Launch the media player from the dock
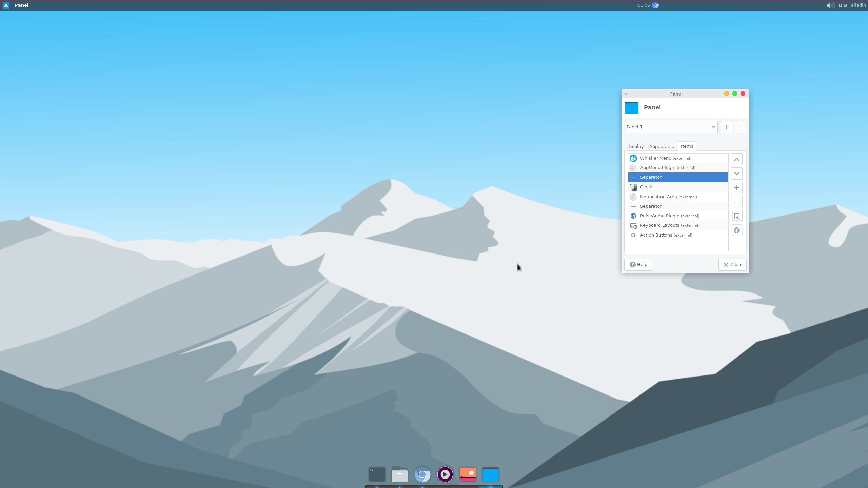This screenshot has height=488, width=868. [x=445, y=474]
